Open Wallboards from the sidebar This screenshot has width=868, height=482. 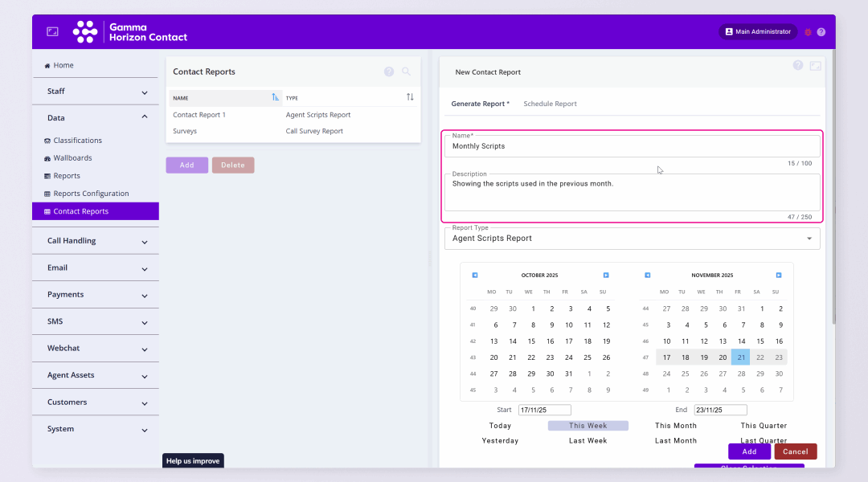[x=72, y=158]
